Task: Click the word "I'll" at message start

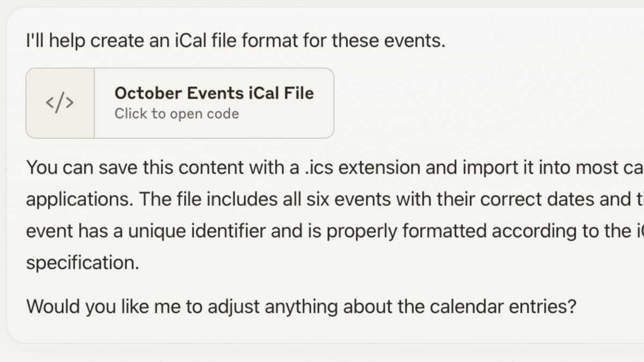Action: (35, 41)
